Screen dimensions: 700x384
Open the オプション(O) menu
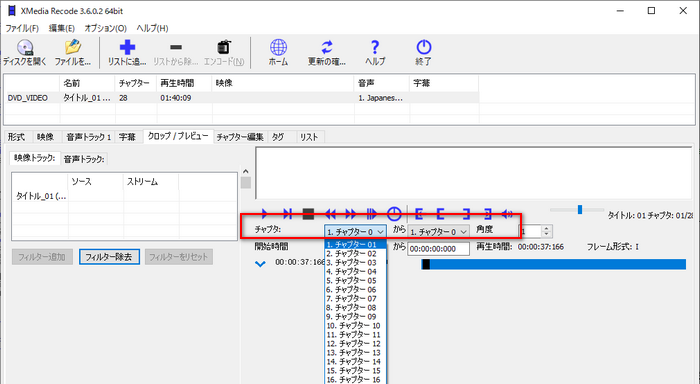click(x=106, y=28)
